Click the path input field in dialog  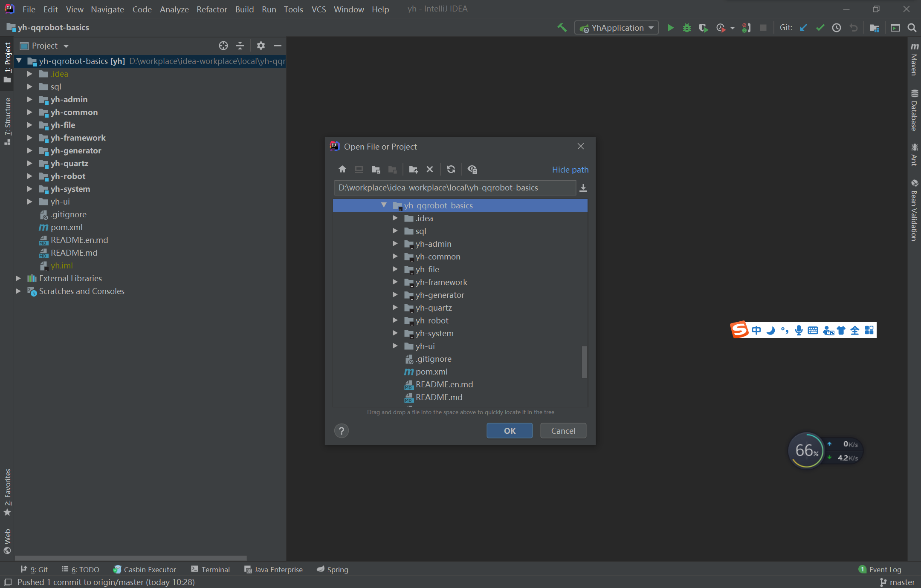455,188
